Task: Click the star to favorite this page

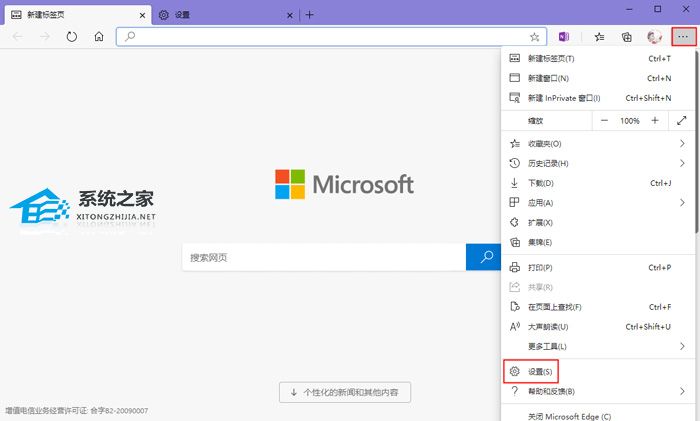Action: pos(535,37)
